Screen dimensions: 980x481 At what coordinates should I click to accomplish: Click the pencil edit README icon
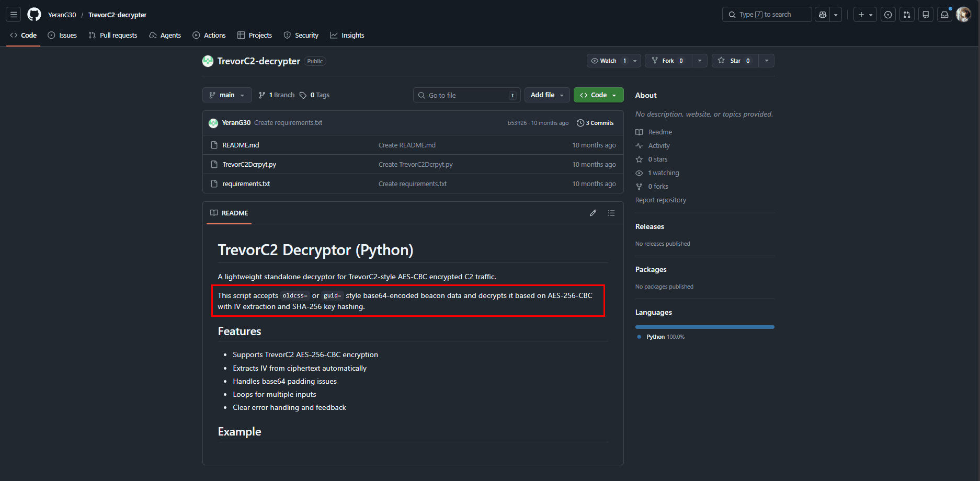(x=593, y=213)
